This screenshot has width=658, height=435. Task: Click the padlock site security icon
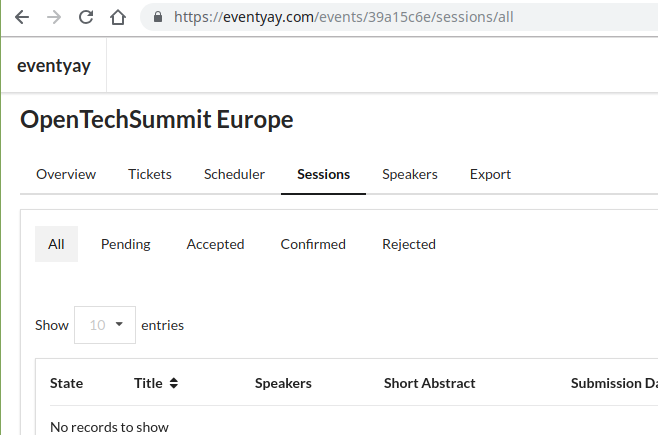tap(156, 17)
